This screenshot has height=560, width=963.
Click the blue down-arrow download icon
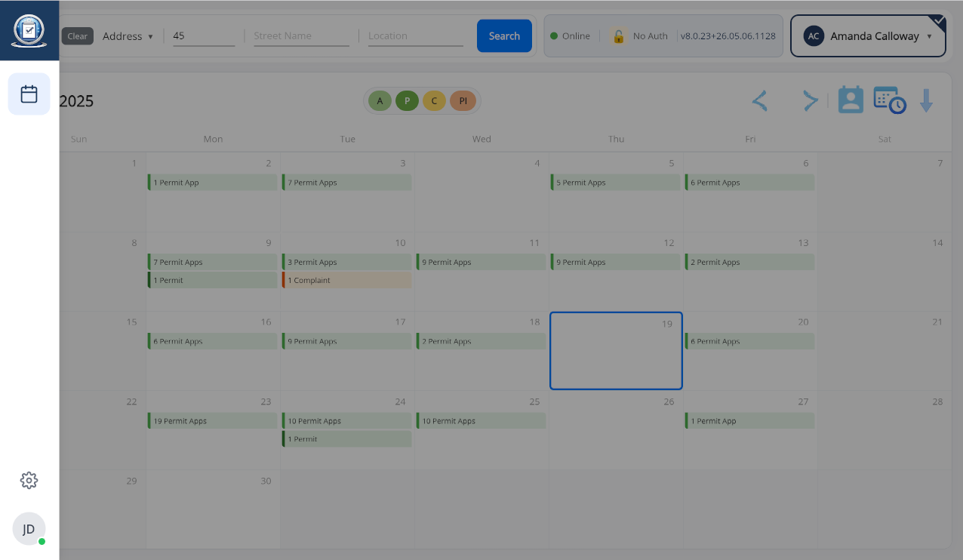pos(927,101)
